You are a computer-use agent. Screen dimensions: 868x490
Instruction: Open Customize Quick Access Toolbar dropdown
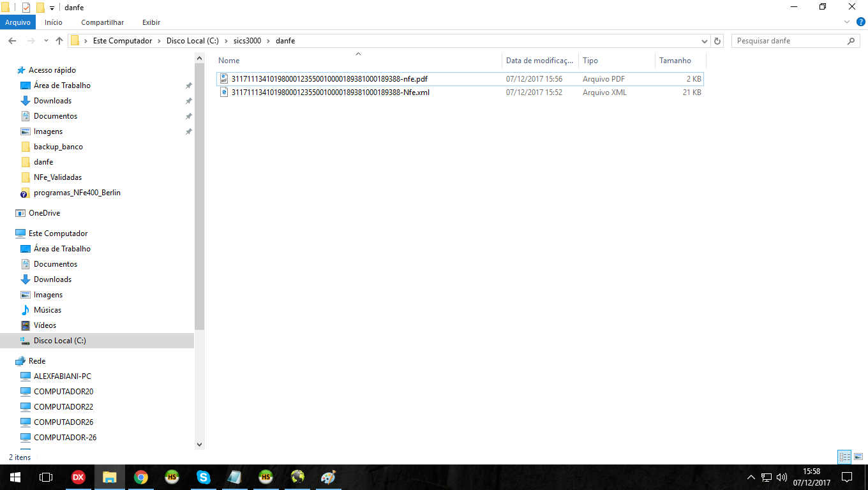coord(52,8)
